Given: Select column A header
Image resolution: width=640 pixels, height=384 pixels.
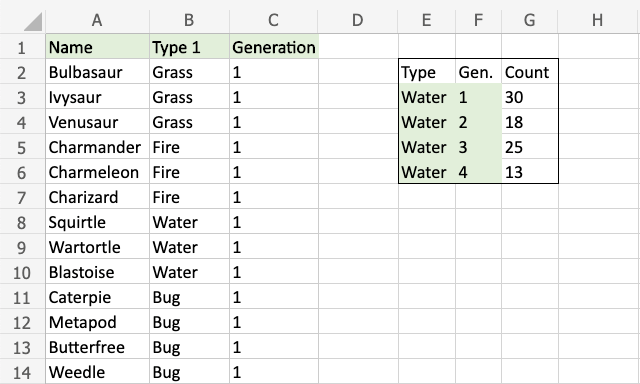Looking at the screenshot, I should (x=97, y=20).
